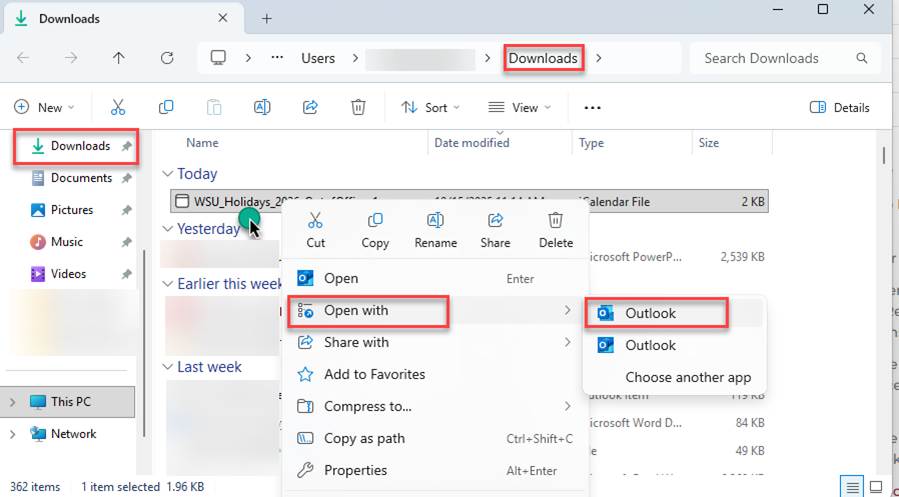Click Rename icon in context menu
This screenshot has height=497, width=899.
pyautogui.click(x=435, y=228)
